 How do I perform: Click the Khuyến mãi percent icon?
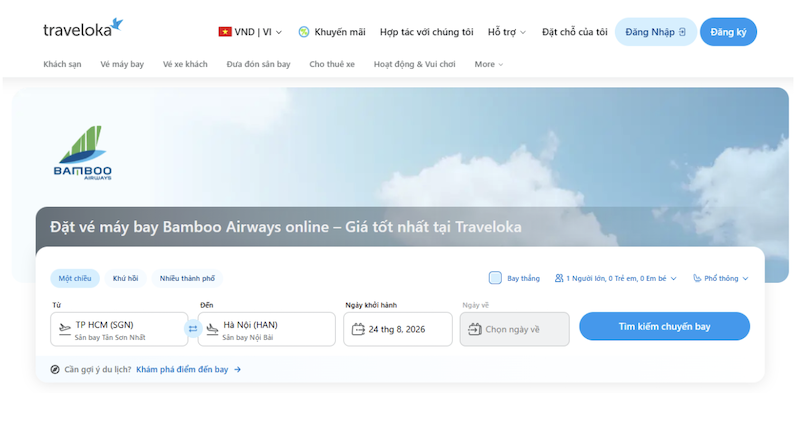(304, 32)
